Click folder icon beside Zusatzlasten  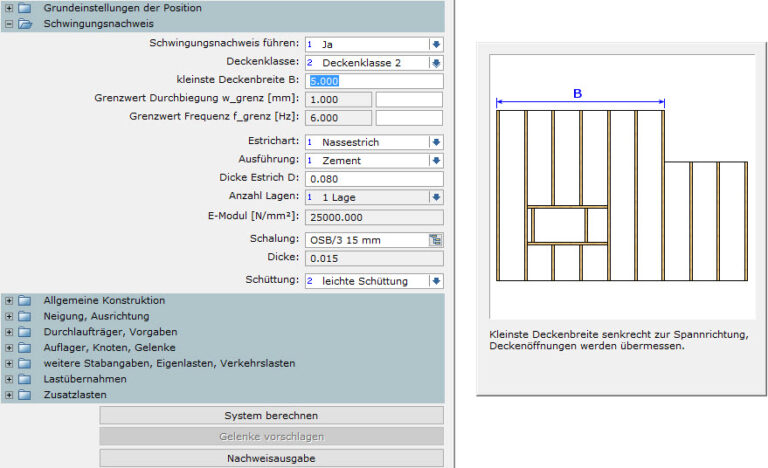[25, 395]
